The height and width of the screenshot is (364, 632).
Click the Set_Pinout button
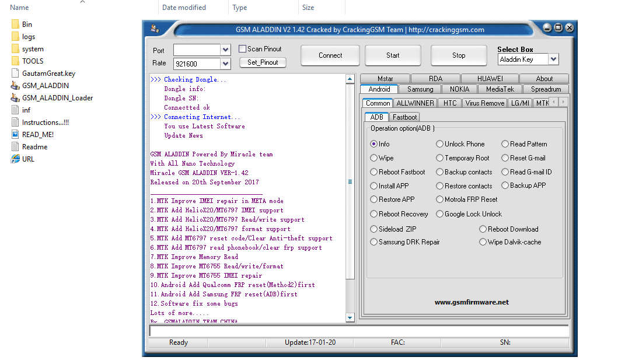[263, 62]
